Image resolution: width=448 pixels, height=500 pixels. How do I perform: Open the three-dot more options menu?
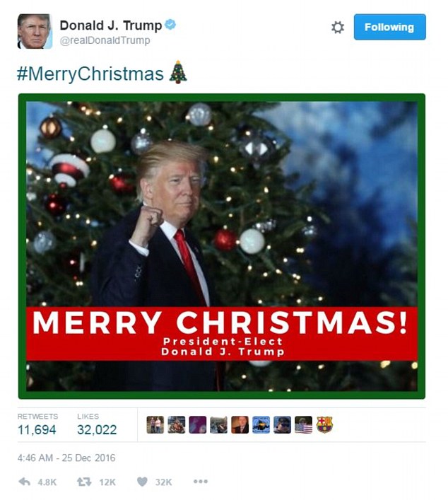click(201, 482)
